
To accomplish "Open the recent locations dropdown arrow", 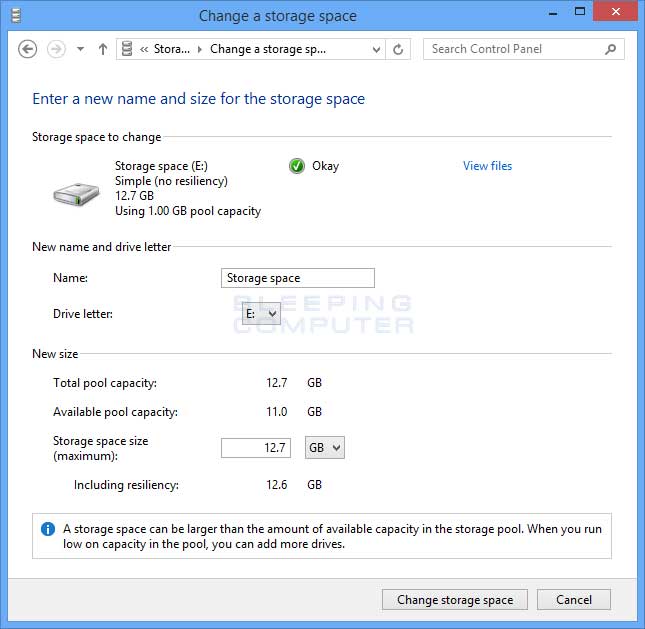I will point(81,49).
